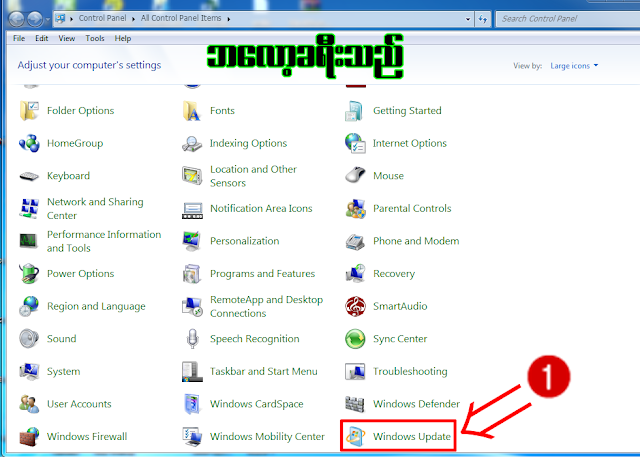Click the Region and Language icon

[x=29, y=306]
